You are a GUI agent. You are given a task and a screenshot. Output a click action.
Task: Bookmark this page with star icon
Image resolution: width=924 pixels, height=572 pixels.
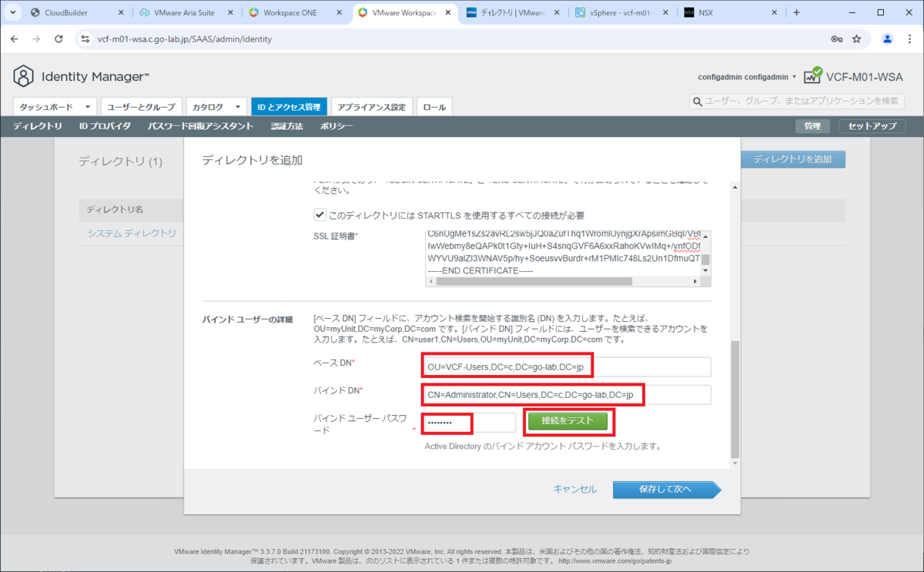[856, 38]
